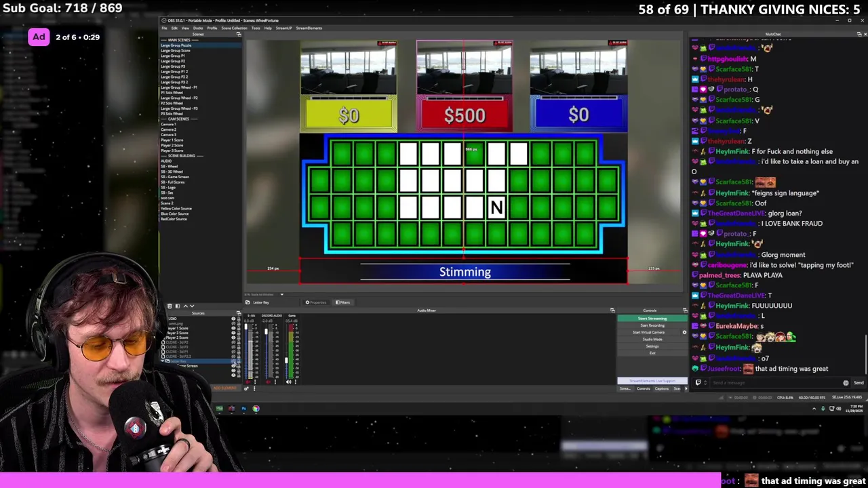Show hidden icons chevron in system tray
This screenshot has height=488, width=868.
click(x=814, y=409)
